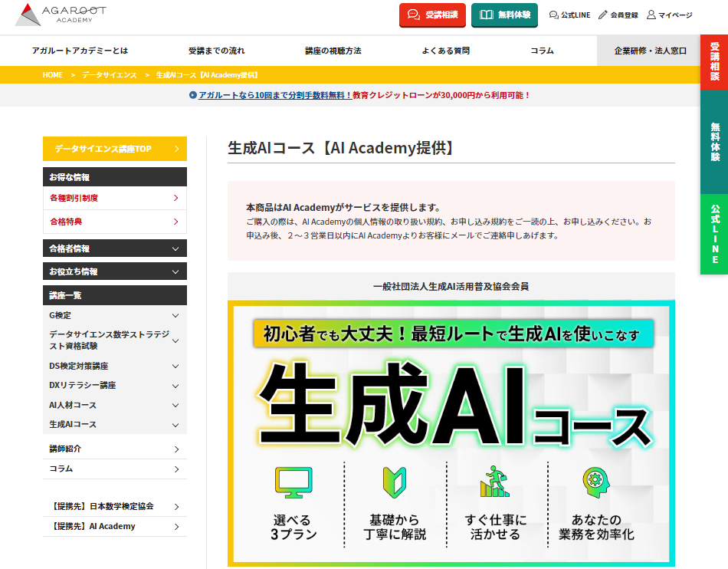Click the 一般社団法人生成AI活用普及協会会員 text
Viewport: 728px width, 569px height.
pyautogui.click(x=451, y=287)
